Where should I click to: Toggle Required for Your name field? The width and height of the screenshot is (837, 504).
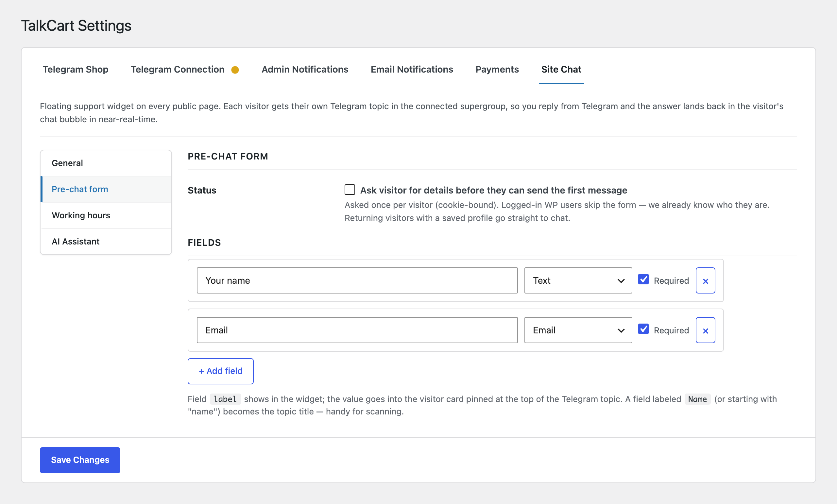(643, 279)
